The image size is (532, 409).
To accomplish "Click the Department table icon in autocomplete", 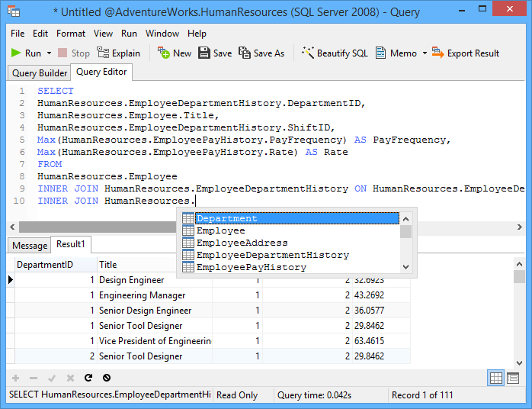I will click(x=188, y=218).
